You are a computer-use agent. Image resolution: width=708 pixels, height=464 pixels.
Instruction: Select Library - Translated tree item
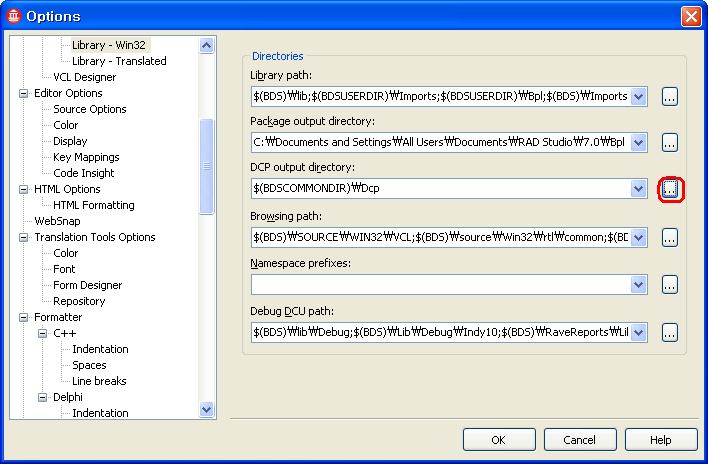[119, 61]
